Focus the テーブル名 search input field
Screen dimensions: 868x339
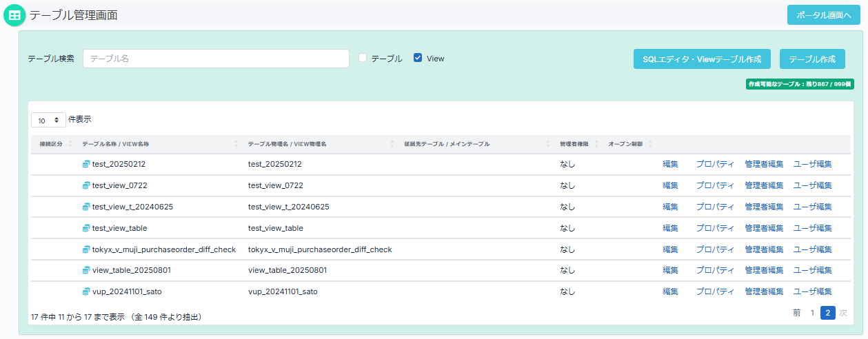216,59
